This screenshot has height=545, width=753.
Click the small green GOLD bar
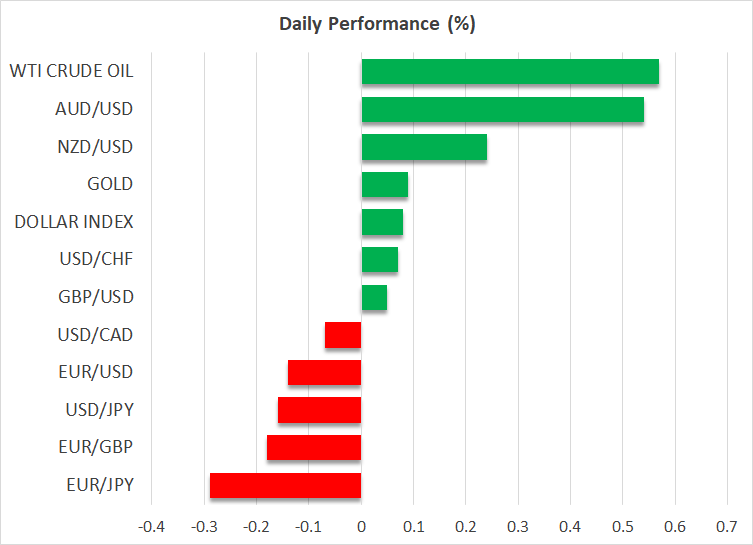coord(384,184)
